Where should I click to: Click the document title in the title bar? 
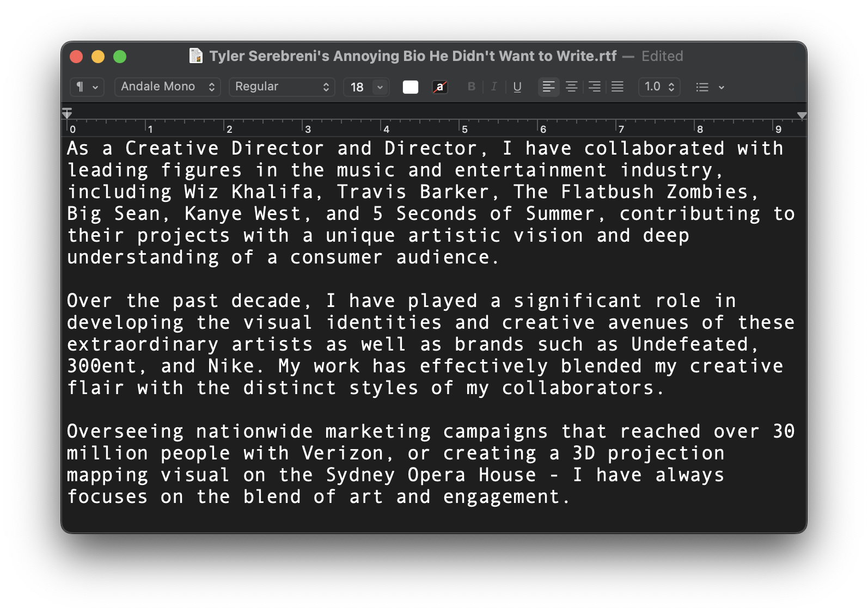[413, 56]
